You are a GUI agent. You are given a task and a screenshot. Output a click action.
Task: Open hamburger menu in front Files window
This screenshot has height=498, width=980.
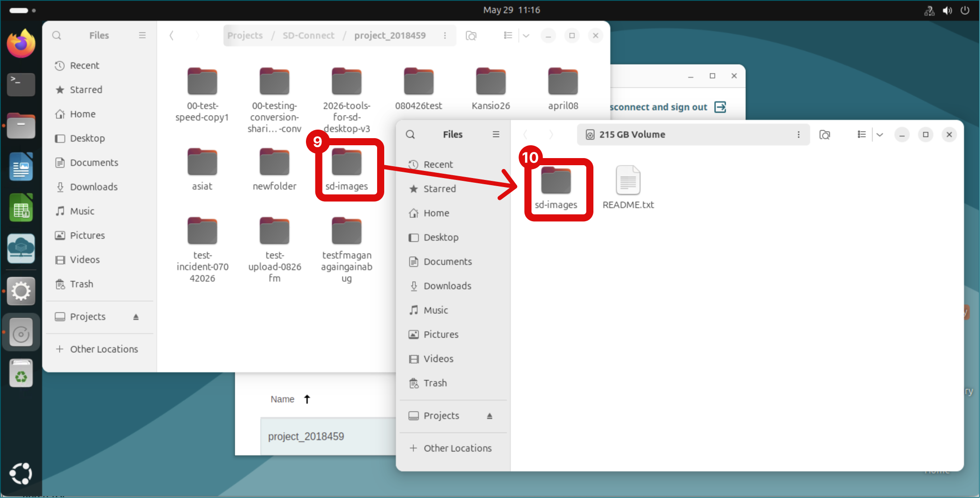coord(496,134)
